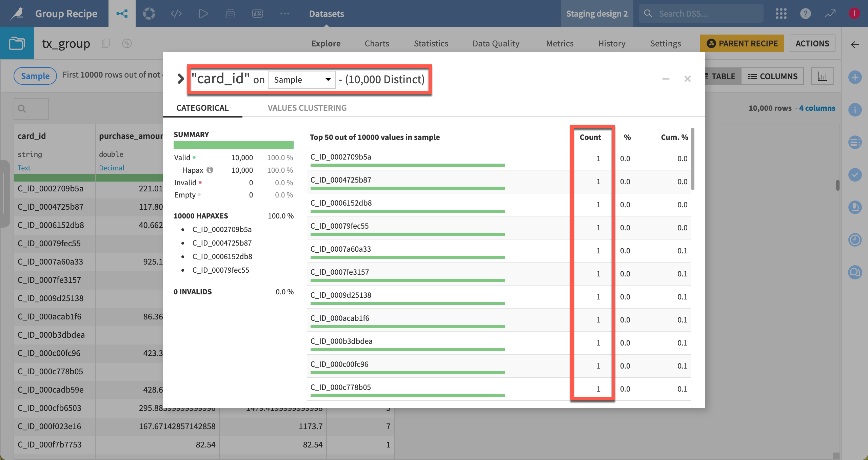Viewport: 868px width, 460px height.
Task: Open the Dashboards icon
Action: click(257, 14)
